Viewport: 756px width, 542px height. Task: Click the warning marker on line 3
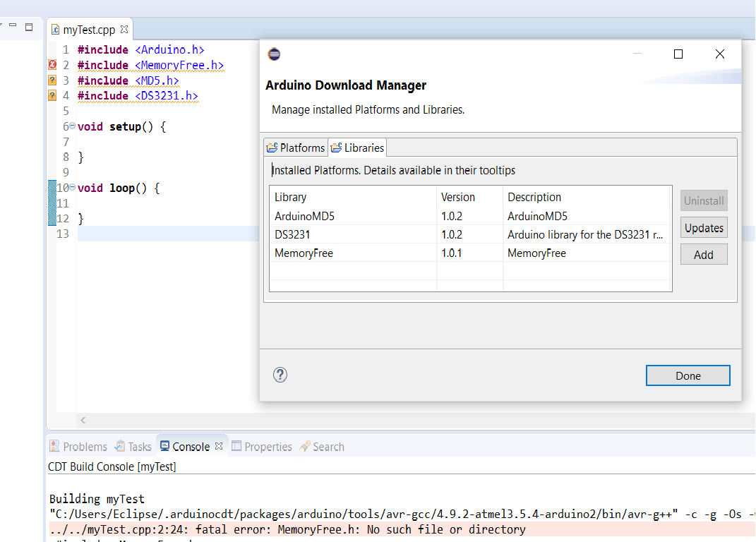(x=52, y=80)
